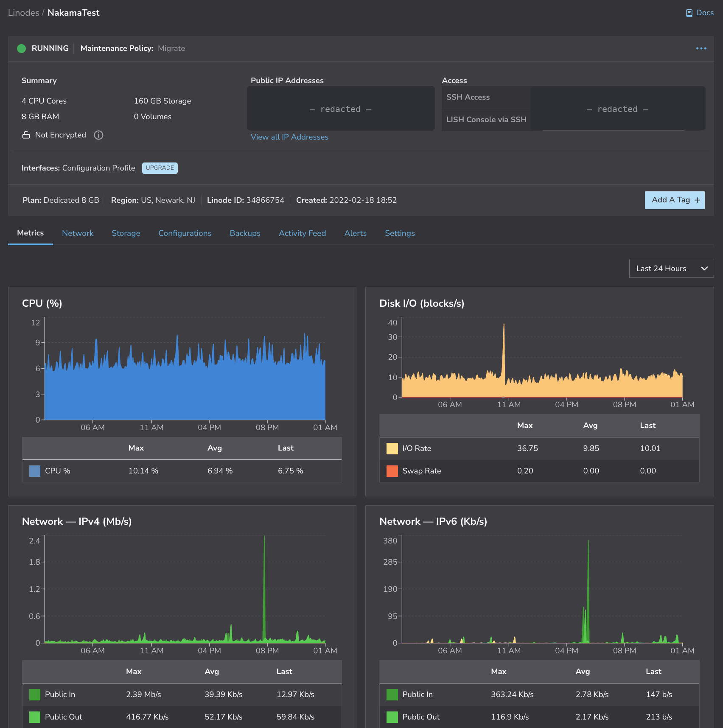
Task: Click the Maintenance Policy Migrate value
Action: tap(171, 48)
